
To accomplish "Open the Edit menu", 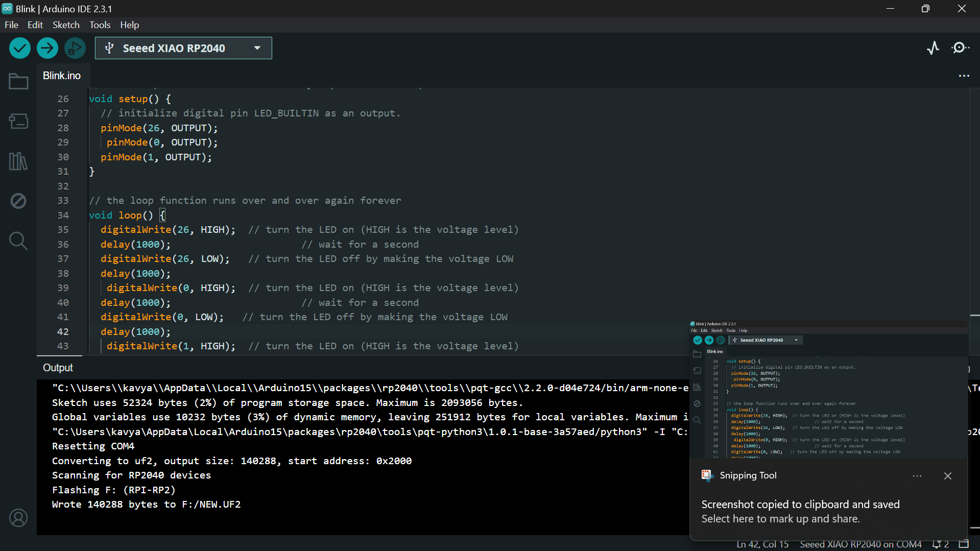I will pyautogui.click(x=35, y=25).
